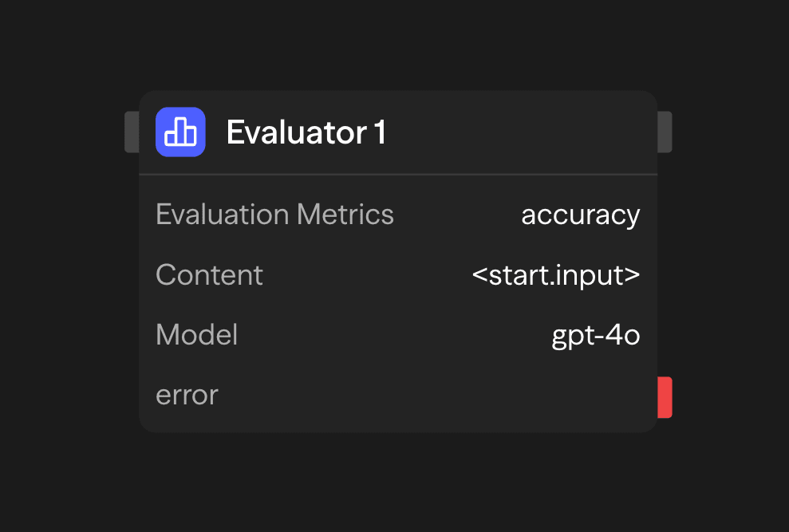Select the rounded icon badge on the card
Image resolution: width=789 pixels, height=532 pixels.
(x=180, y=132)
